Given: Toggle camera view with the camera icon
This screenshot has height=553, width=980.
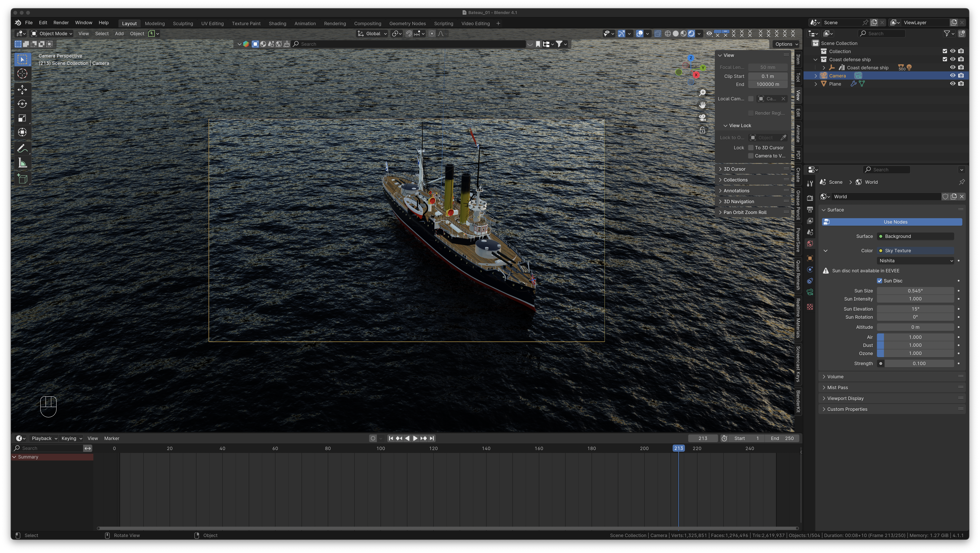Looking at the screenshot, I should point(702,118).
